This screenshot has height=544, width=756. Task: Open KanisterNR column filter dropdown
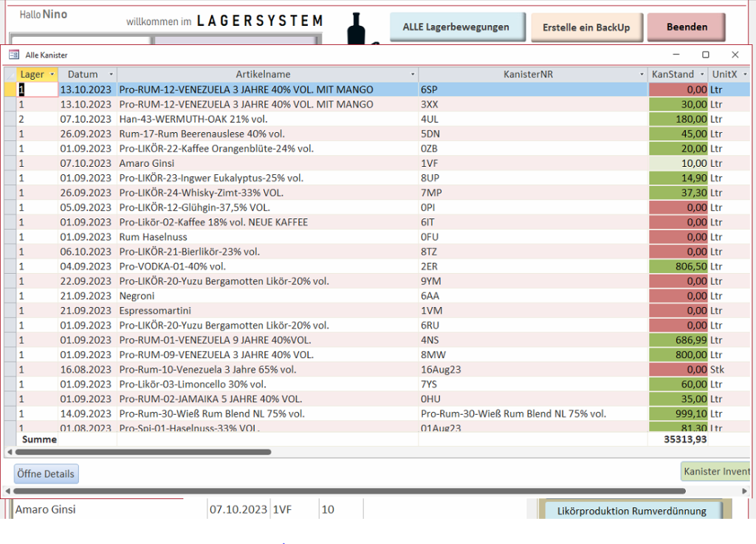pos(642,75)
